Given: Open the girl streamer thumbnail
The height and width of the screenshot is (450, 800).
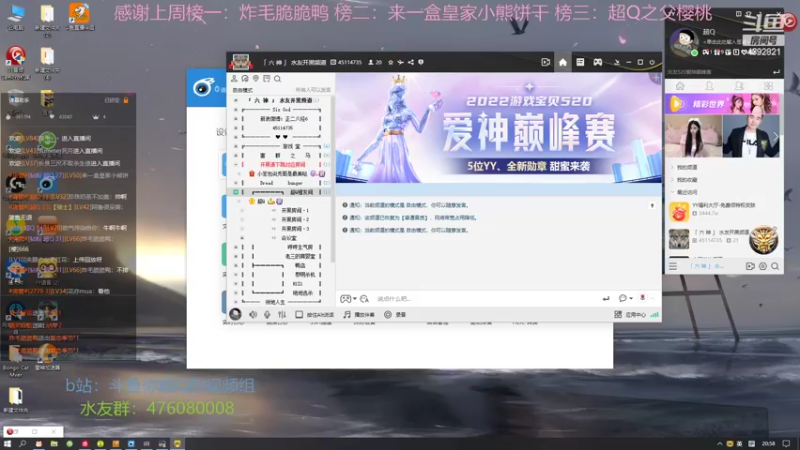Looking at the screenshot, I should coord(694,136).
